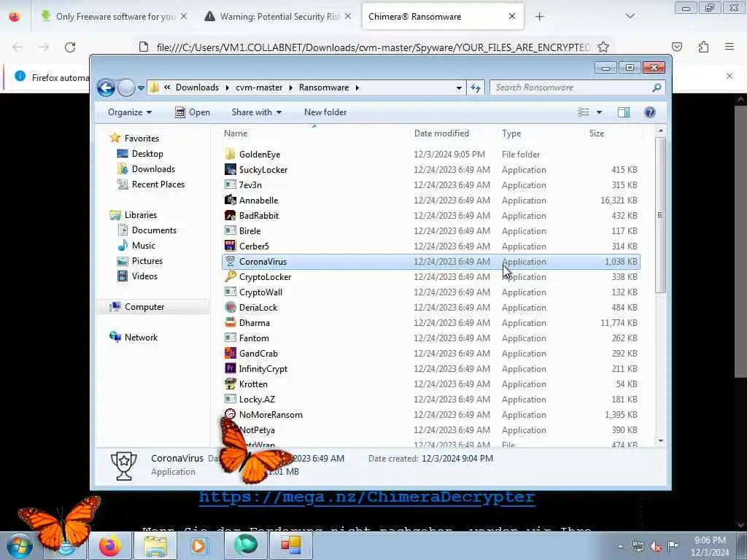Expand the Ransomware breadcrumb arrow
Viewport: 747px width, 560px height.
pos(357,87)
